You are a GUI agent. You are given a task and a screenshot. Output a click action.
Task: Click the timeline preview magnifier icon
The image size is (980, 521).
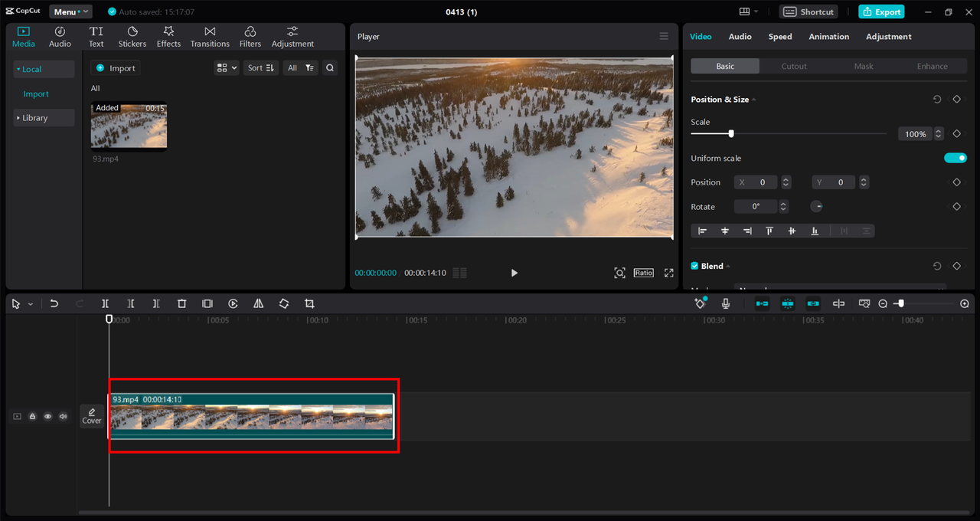[x=864, y=303]
